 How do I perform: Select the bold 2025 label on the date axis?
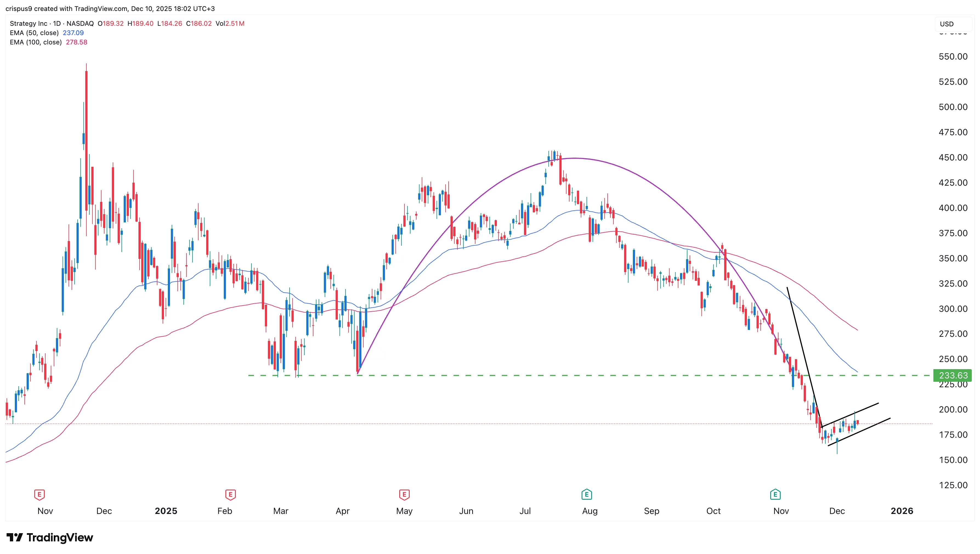point(166,511)
